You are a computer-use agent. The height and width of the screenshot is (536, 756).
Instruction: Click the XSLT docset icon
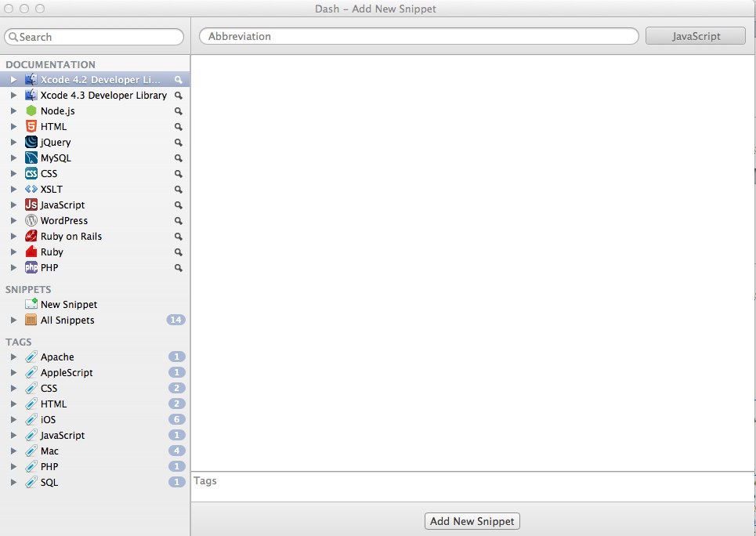click(x=31, y=189)
